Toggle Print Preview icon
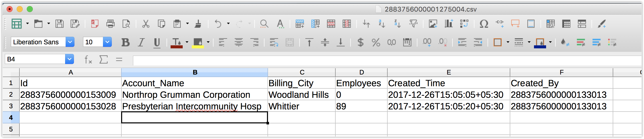 pyautogui.click(x=126, y=24)
